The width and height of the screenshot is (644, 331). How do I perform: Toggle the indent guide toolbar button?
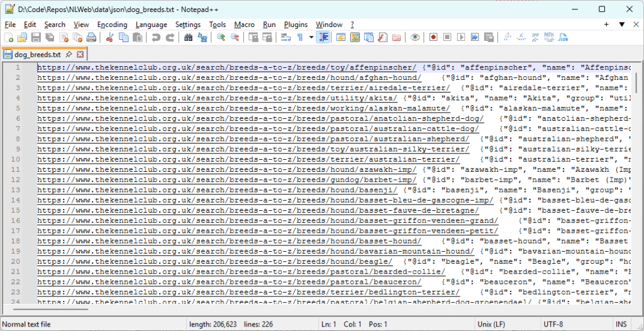(323, 38)
